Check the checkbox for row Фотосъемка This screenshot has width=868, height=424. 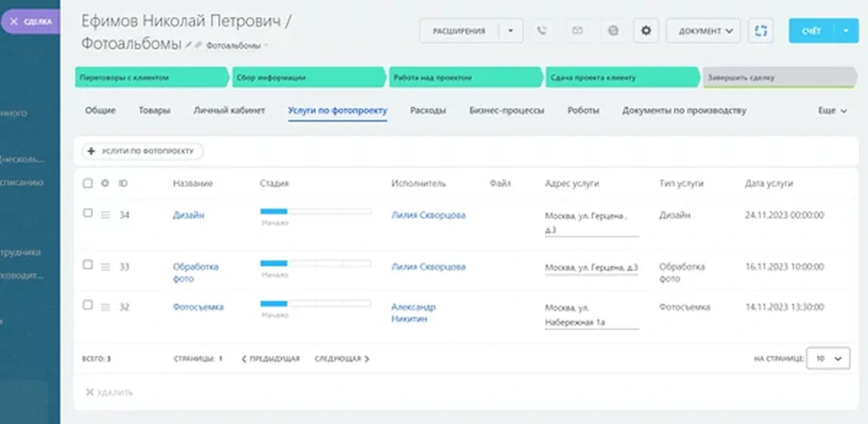point(88,305)
